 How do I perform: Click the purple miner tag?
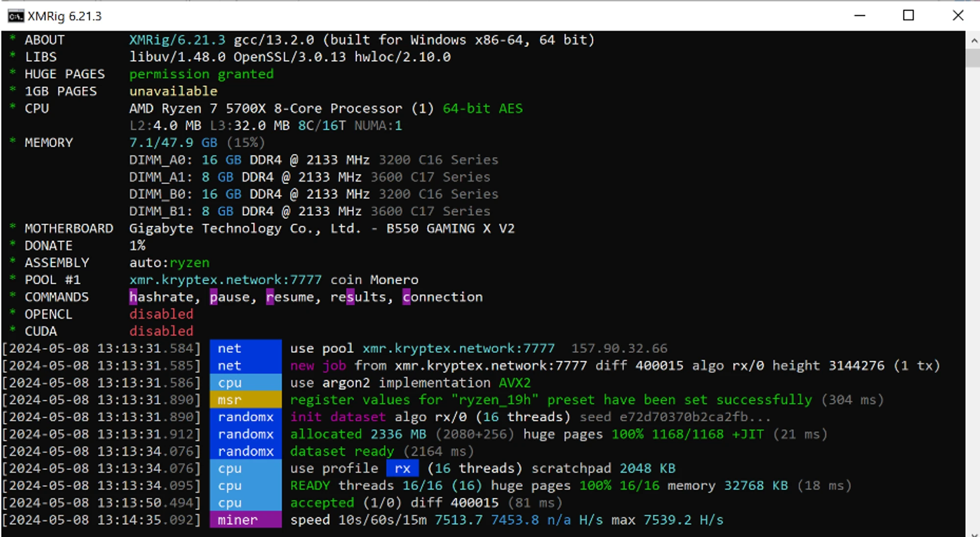coord(245,520)
